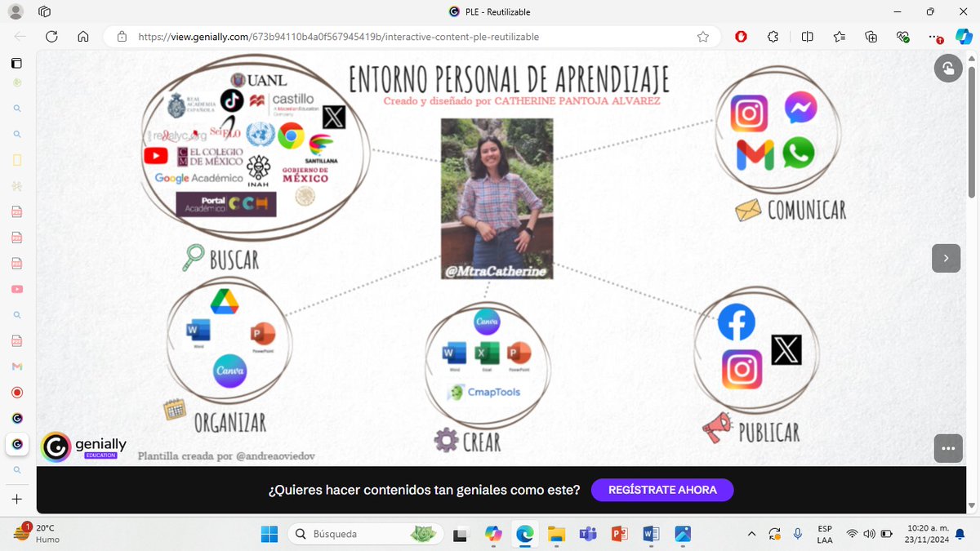Open the Extensions puzzle icon
The width and height of the screenshot is (980, 551).
pyautogui.click(x=773, y=37)
